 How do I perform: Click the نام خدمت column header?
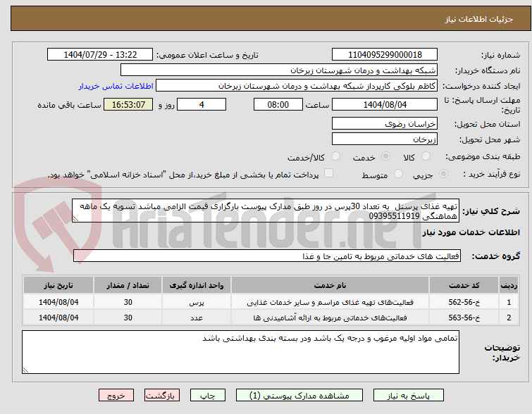point(330,285)
